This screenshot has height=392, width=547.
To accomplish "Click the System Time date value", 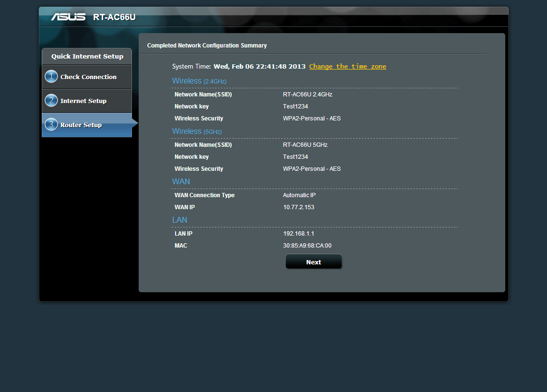I will click(259, 67).
